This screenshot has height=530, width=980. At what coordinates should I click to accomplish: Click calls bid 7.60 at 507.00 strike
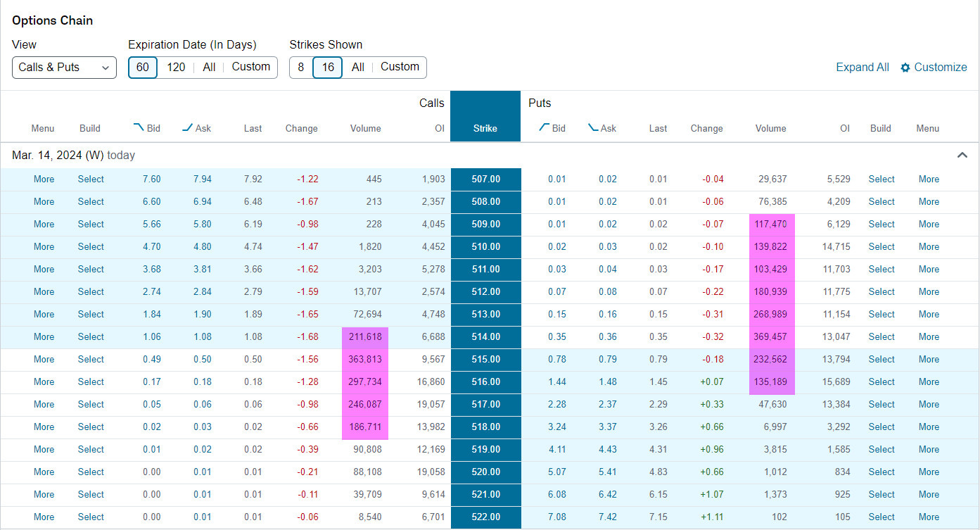point(151,179)
